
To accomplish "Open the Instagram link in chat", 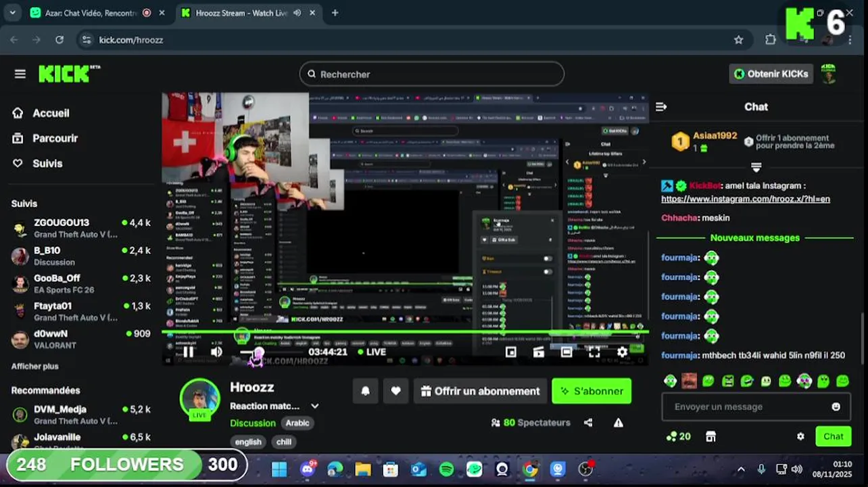I will [746, 199].
